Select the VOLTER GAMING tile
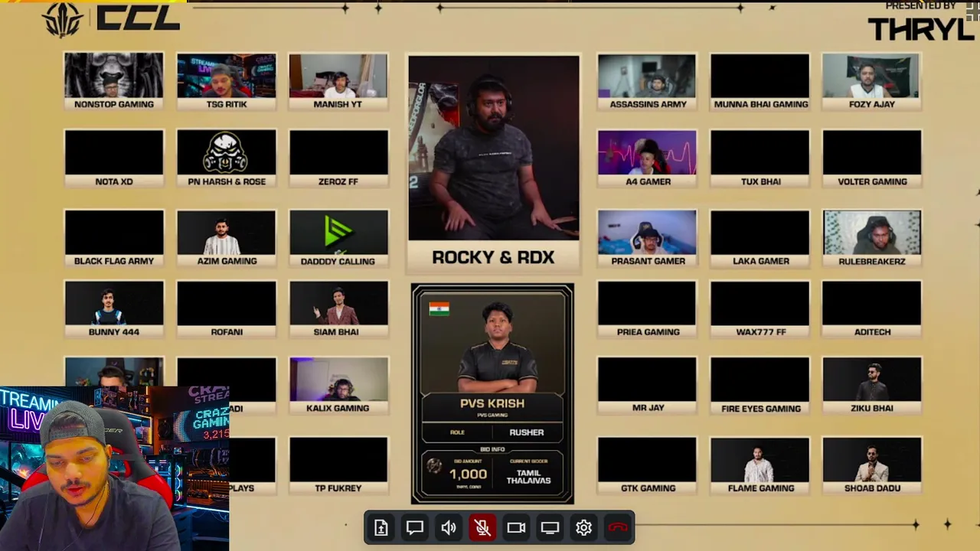 [x=872, y=158]
